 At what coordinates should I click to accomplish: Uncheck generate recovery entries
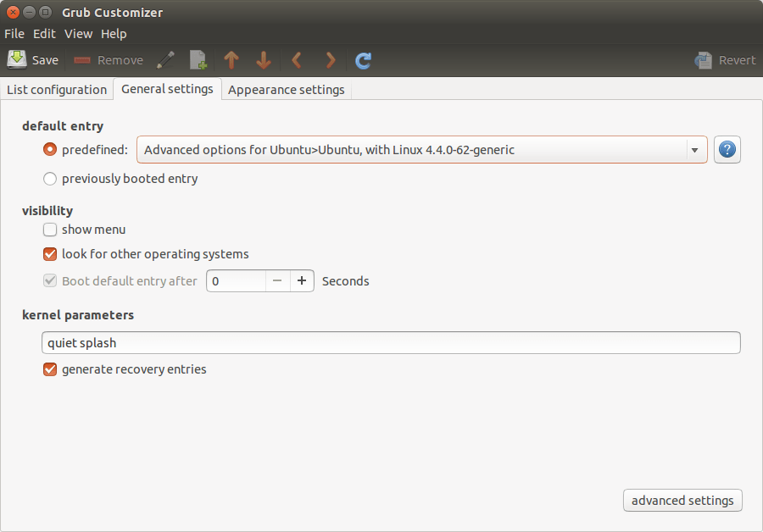click(49, 369)
